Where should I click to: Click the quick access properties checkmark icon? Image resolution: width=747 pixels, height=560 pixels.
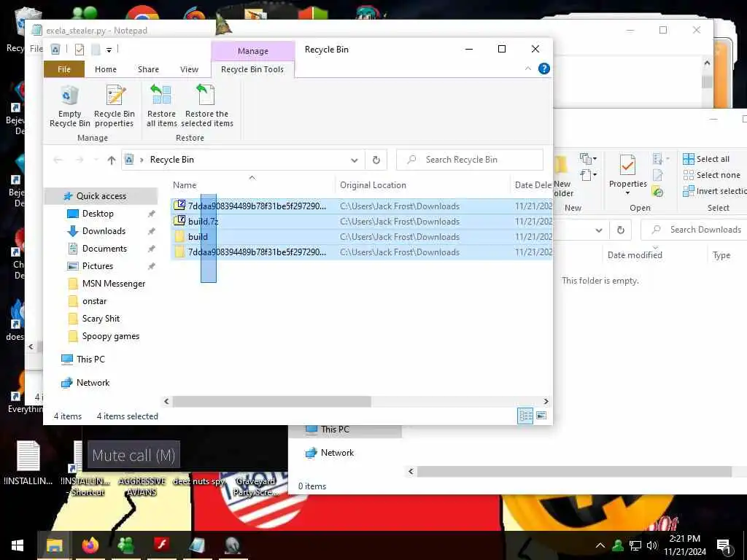coord(80,49)
